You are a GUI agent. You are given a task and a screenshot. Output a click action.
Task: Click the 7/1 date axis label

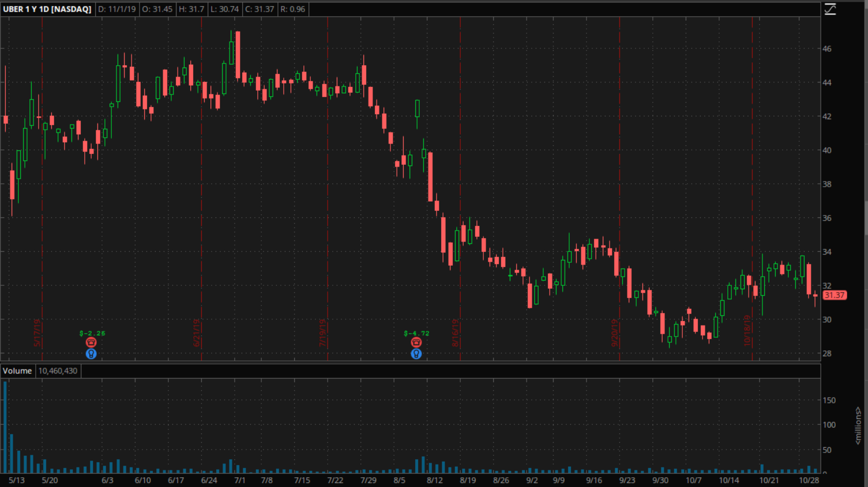[x=240, y=480]
